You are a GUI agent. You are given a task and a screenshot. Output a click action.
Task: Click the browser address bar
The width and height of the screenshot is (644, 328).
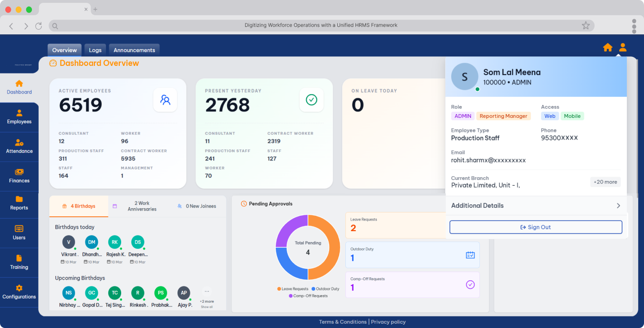(321, 26)
